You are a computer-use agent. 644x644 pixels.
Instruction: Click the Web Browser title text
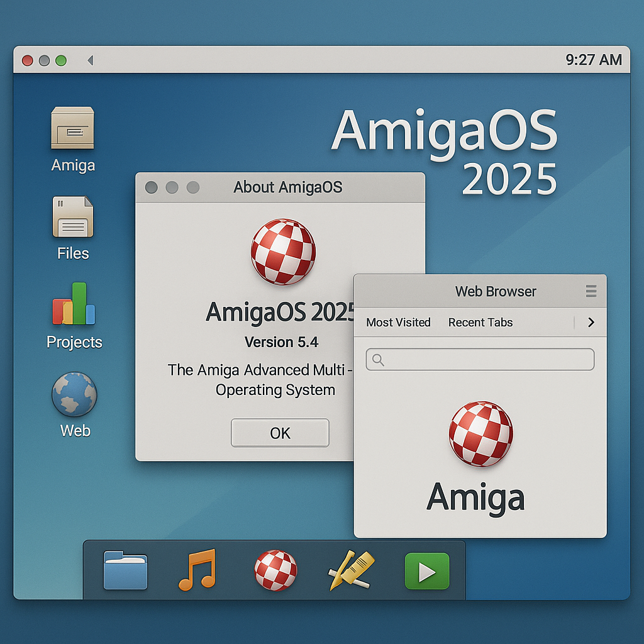coord(496,291)
